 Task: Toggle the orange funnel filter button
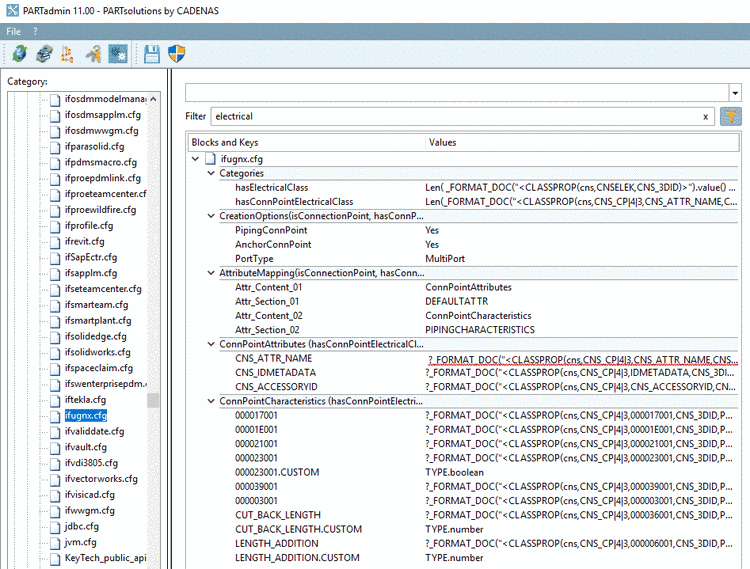point(730,117)
